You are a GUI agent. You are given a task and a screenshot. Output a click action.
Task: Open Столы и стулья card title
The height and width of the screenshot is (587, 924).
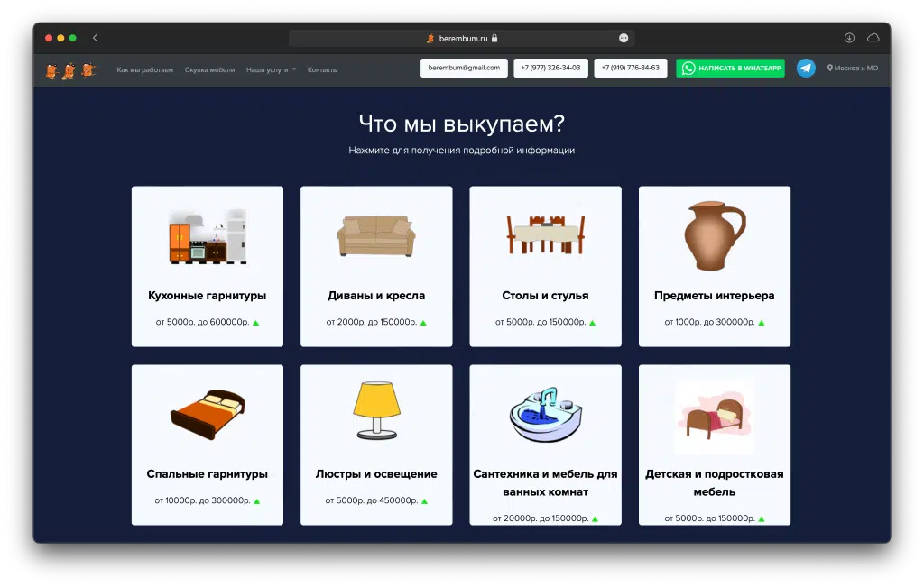(x=546, y=296)
